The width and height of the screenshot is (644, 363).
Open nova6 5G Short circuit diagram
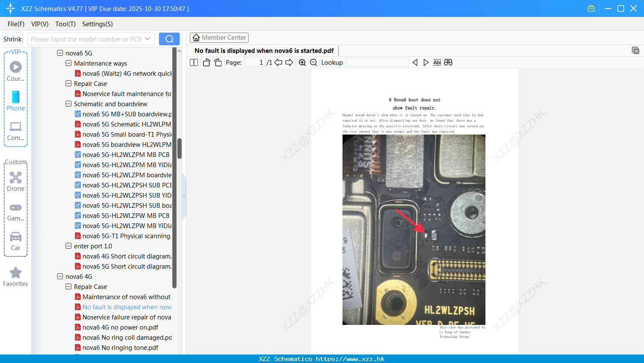coord(123,267)
